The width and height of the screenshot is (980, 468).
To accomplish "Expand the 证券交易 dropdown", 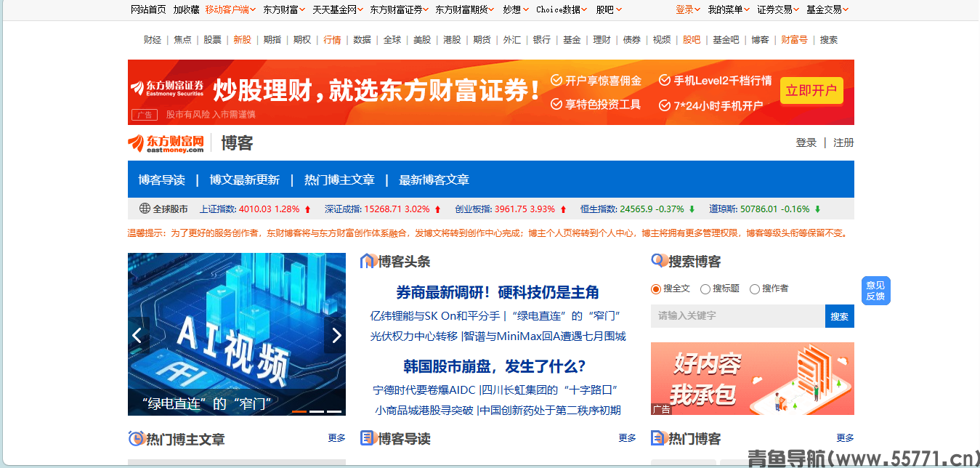I will coord(778,9).
